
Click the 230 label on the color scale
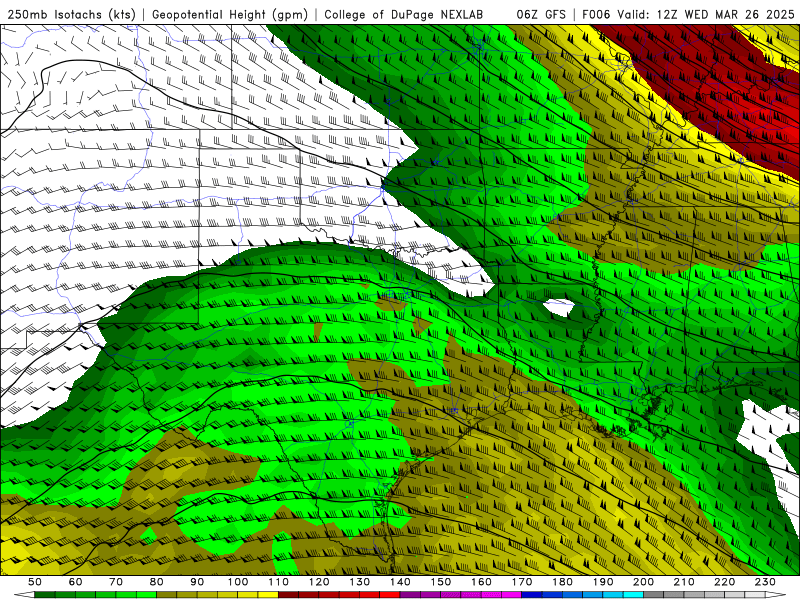[x=765, y=582]
